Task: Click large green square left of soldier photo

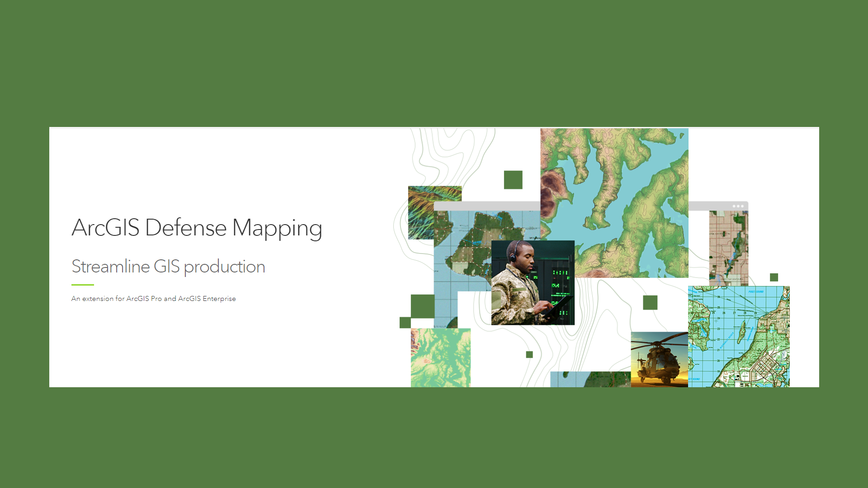Action: pyautogui.click(x=422, y=306)
